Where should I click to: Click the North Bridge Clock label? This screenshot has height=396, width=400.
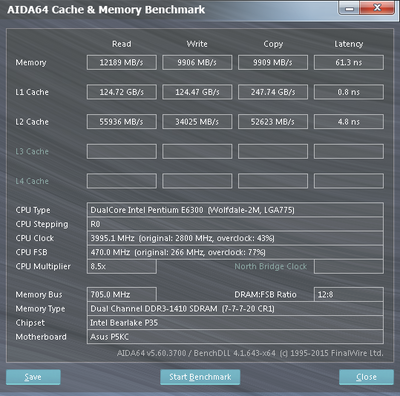coord(271,266)
